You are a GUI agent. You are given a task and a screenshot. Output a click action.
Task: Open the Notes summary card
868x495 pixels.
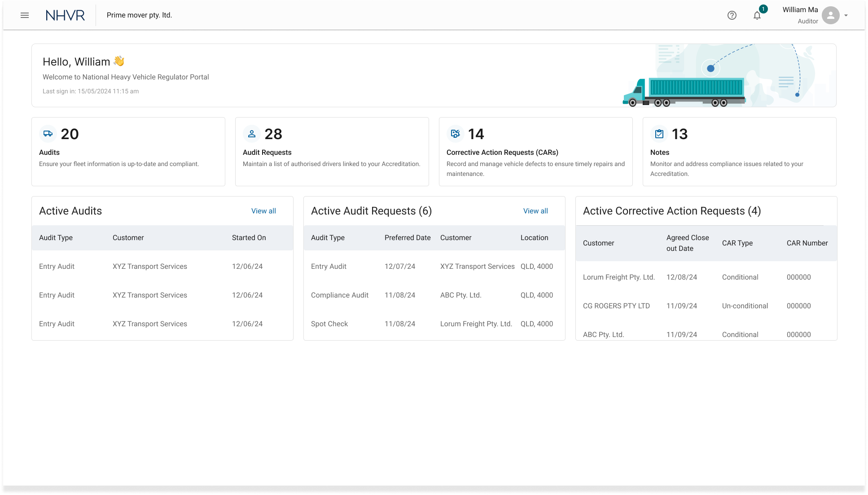(739, 152)
